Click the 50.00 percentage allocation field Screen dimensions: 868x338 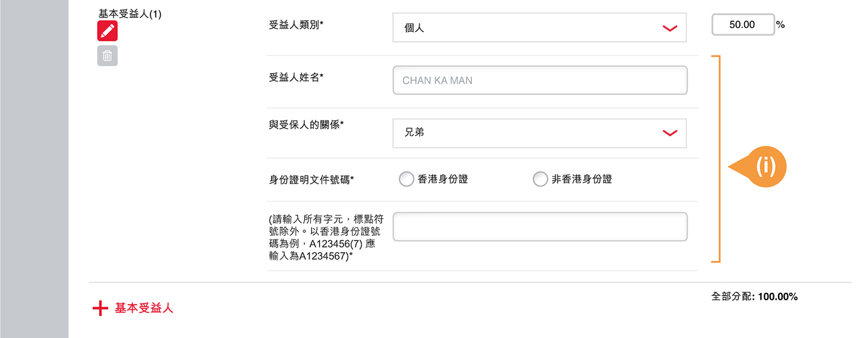pyautogui.click(x=742, y=25)
